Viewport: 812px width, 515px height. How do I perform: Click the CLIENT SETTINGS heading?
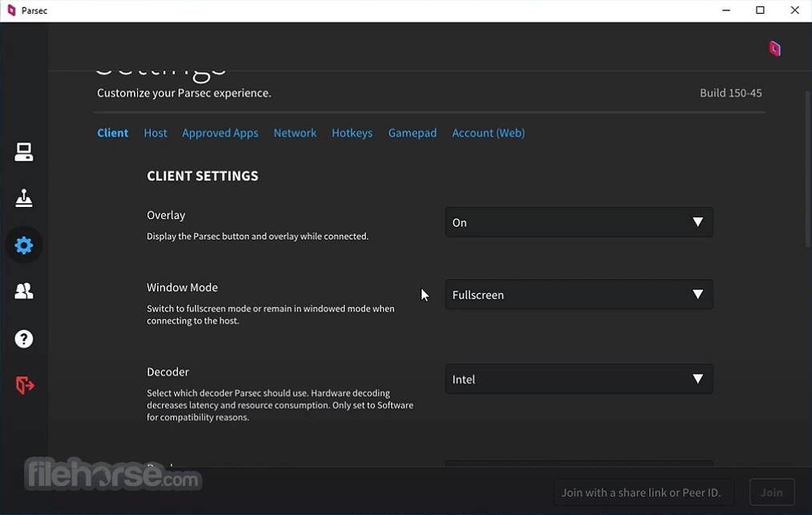click(203, 176)
